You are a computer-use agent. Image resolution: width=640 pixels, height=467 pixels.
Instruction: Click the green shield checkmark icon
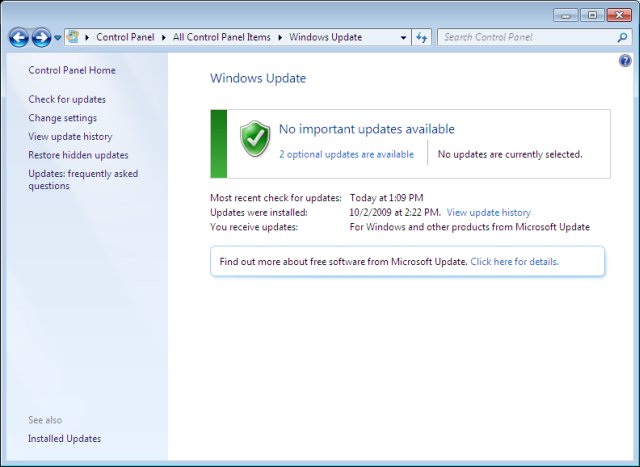tap(256, 138)
